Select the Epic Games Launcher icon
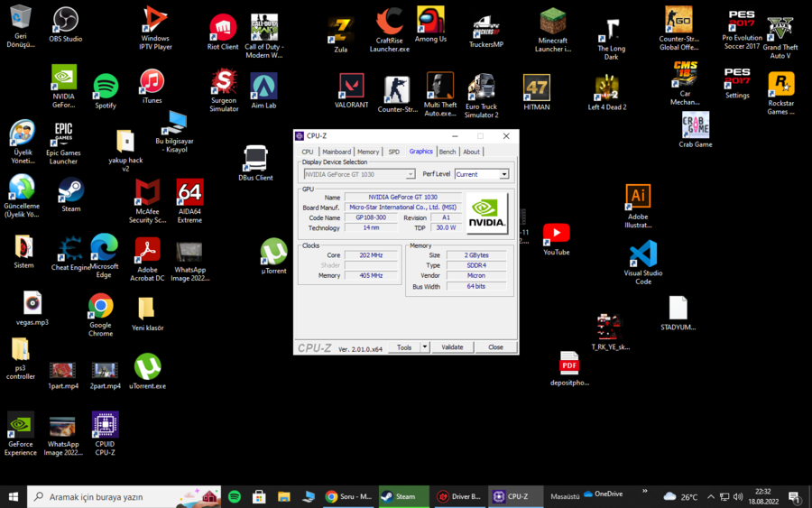The width and height of the screenshot is (812, 508). [63, 135]
